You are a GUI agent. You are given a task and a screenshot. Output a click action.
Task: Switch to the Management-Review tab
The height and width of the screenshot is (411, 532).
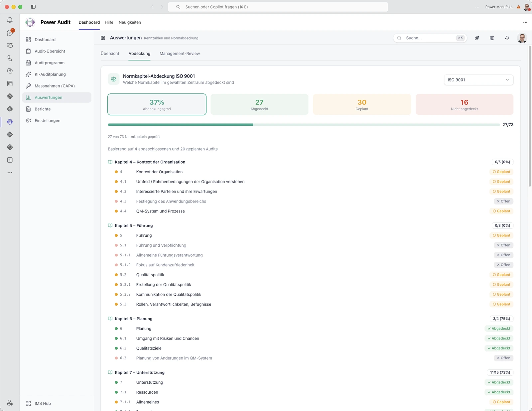click(x=180, y=54)
